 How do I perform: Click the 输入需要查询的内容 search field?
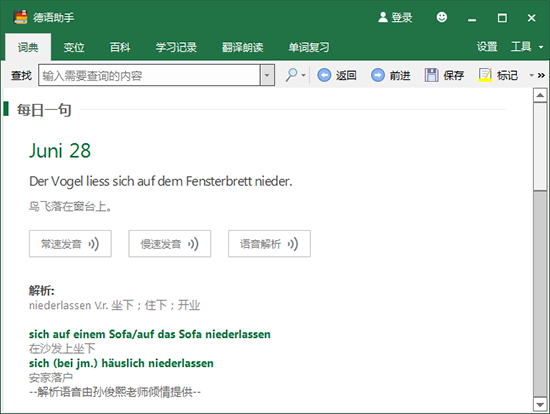click(x=149, y=75)
